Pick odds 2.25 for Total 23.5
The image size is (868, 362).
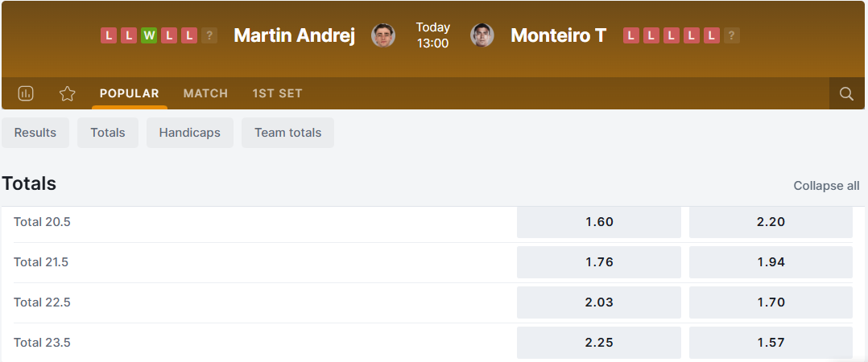pos(599,343)
